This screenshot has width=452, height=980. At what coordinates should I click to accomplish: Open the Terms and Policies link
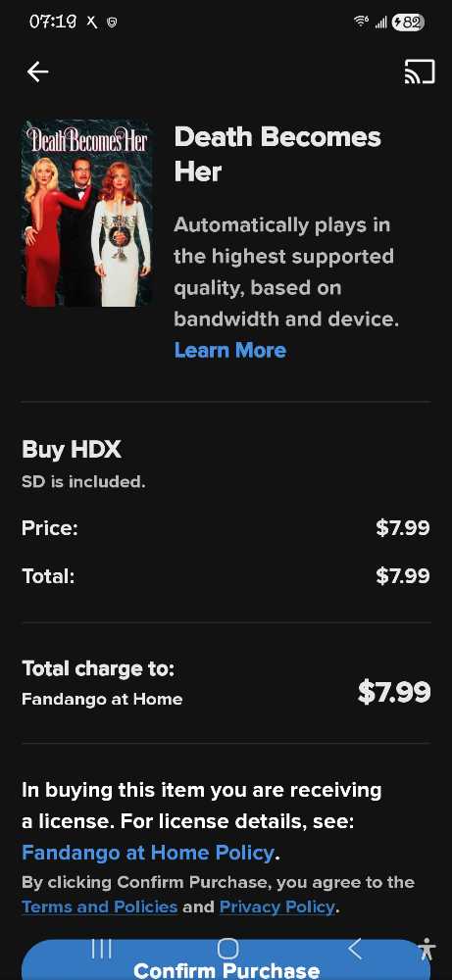click(100, 906)
